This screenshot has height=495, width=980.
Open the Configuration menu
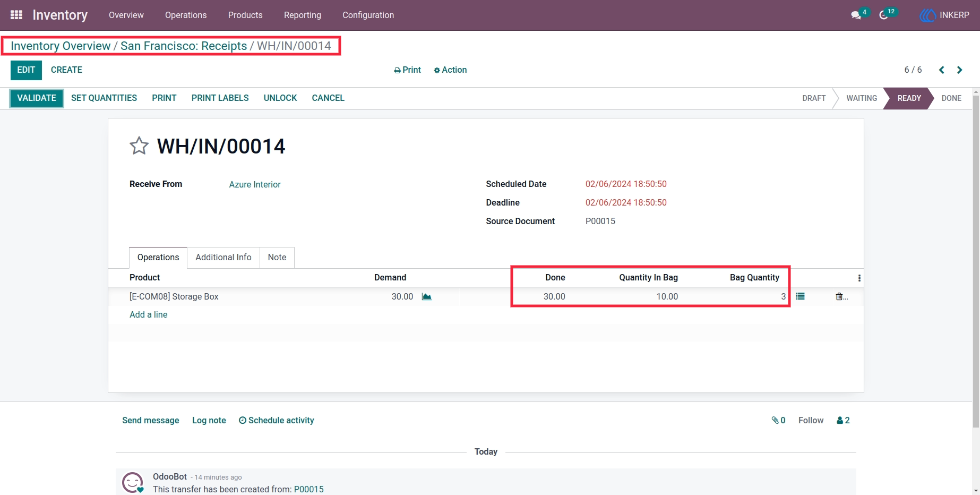coord(368,15)
